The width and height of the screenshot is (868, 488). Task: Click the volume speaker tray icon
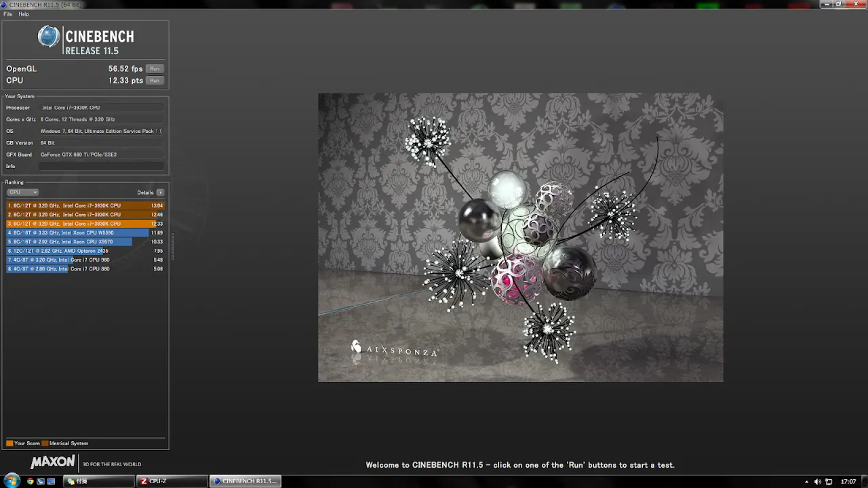(817, 481)
